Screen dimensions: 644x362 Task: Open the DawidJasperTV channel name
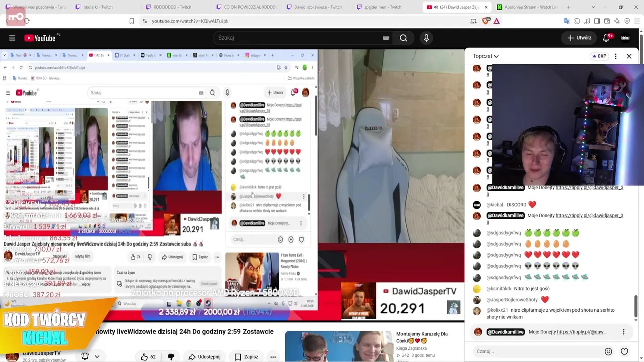click(42, 354)
